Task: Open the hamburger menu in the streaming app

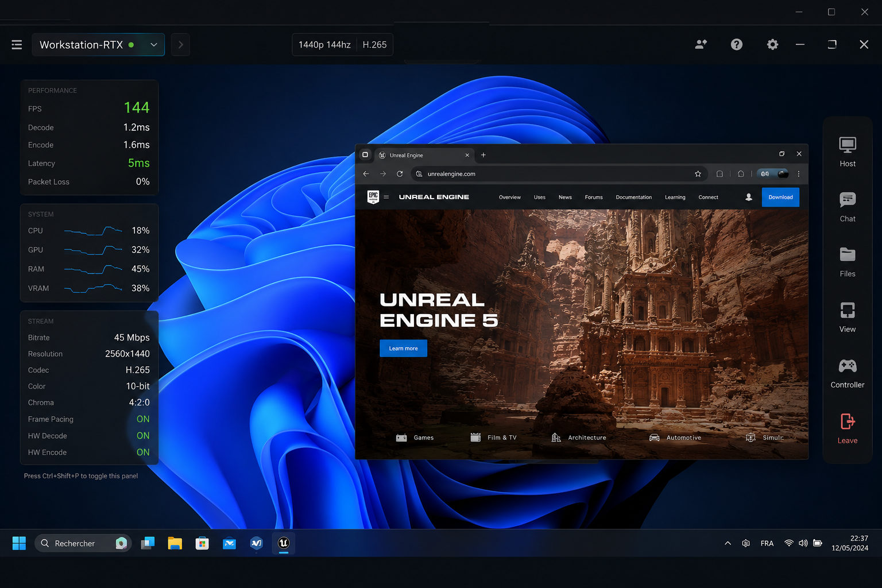Action: click(x=17, y=45)
